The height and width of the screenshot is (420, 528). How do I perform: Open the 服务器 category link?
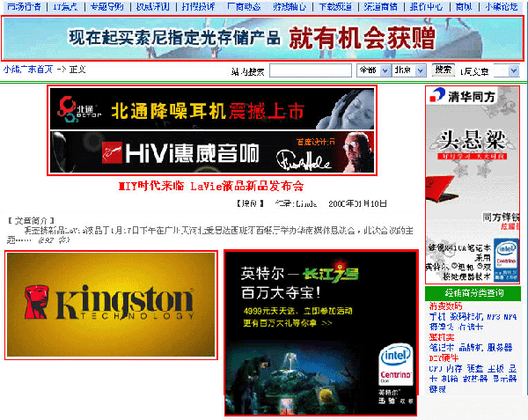pyautogui.click(x=500, y=347)
